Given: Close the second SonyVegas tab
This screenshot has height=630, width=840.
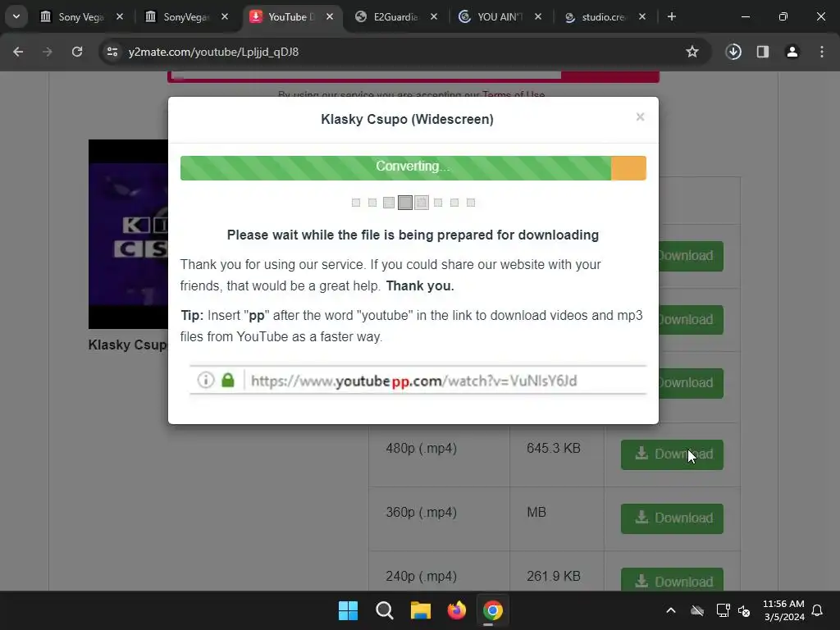Looking at the screenshot, I should tap(225, 16).
